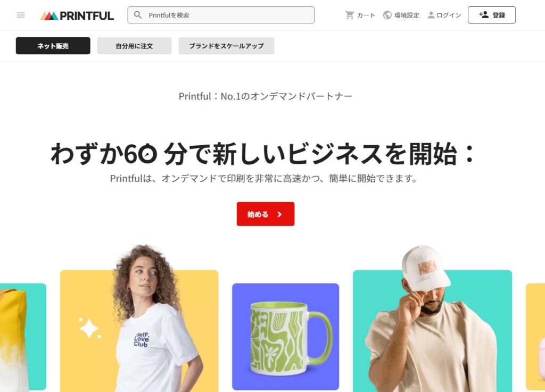Open ブランドをスケールアップ tab

(x=226, y=46)
